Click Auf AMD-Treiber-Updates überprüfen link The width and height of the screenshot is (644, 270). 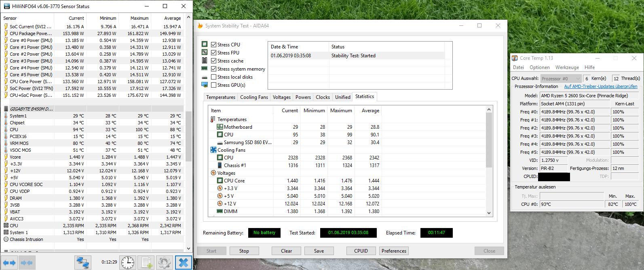(x=601, y=86)
